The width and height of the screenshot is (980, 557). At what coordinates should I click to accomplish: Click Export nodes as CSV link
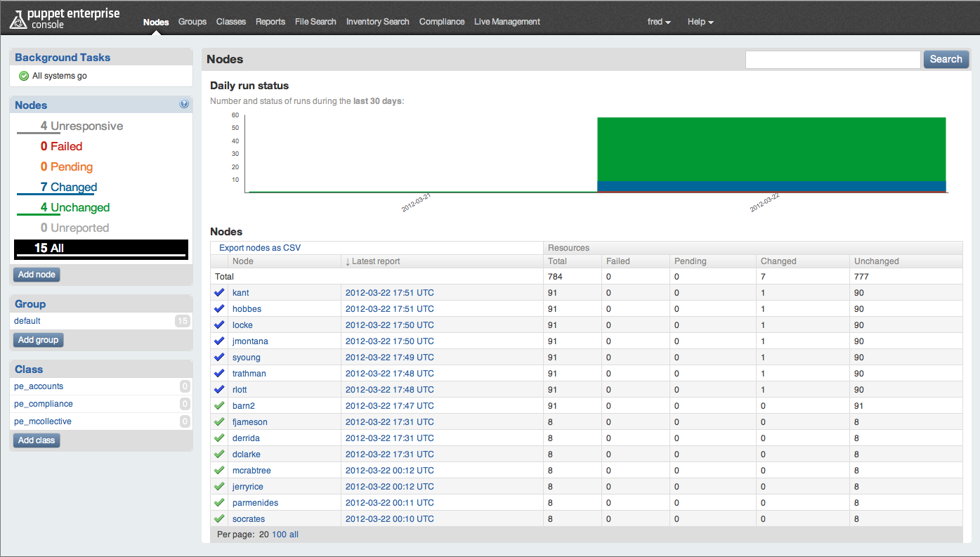pos(260,248)
